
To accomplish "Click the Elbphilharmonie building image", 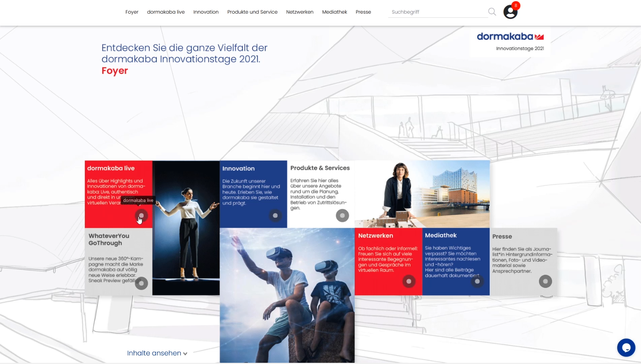I will click(x=422, y=194).
